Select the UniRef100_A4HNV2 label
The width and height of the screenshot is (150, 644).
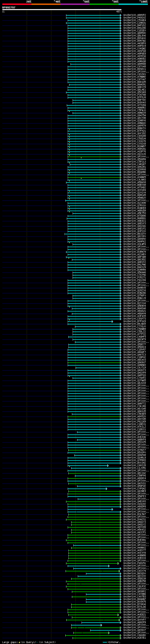pos(135,548)
